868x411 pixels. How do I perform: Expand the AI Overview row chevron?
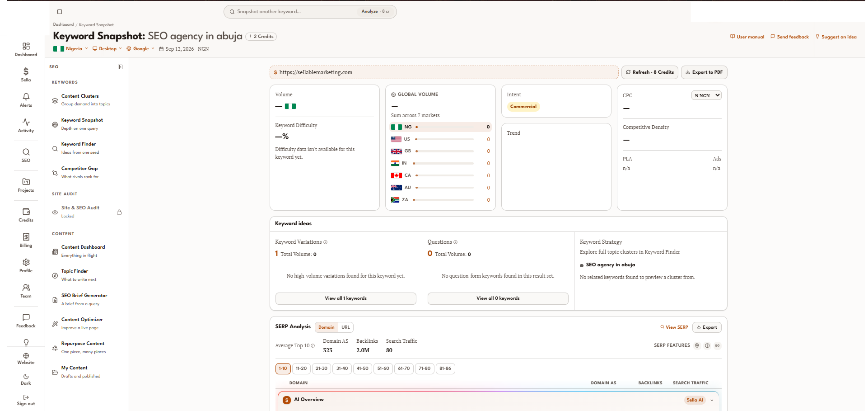(x=712, y=400)
